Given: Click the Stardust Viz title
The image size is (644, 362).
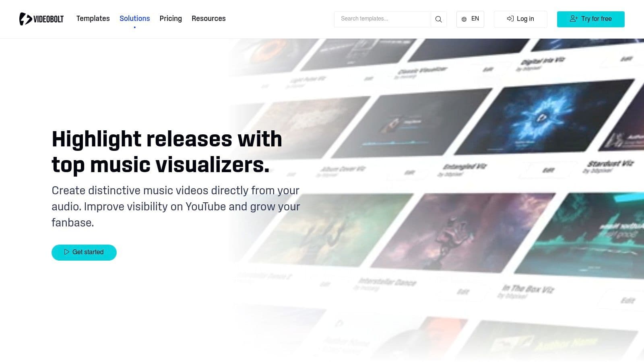Looking at the screenshot, I should coord(610,164).
